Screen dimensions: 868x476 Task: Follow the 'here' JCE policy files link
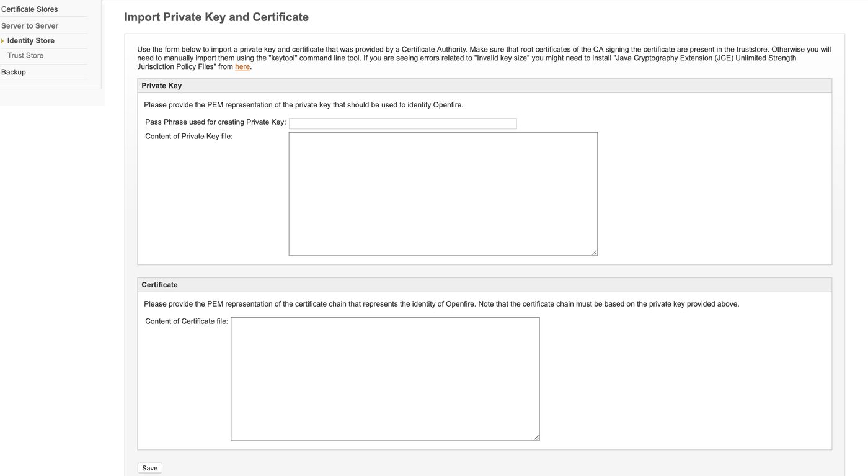point(242,67)
